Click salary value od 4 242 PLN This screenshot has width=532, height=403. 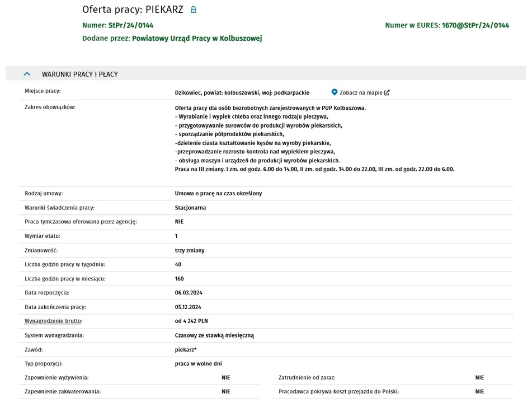191,321
